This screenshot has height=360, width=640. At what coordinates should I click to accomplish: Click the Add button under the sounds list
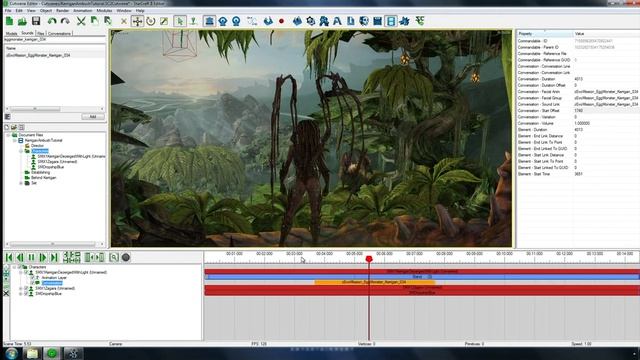tap(93, 117)
